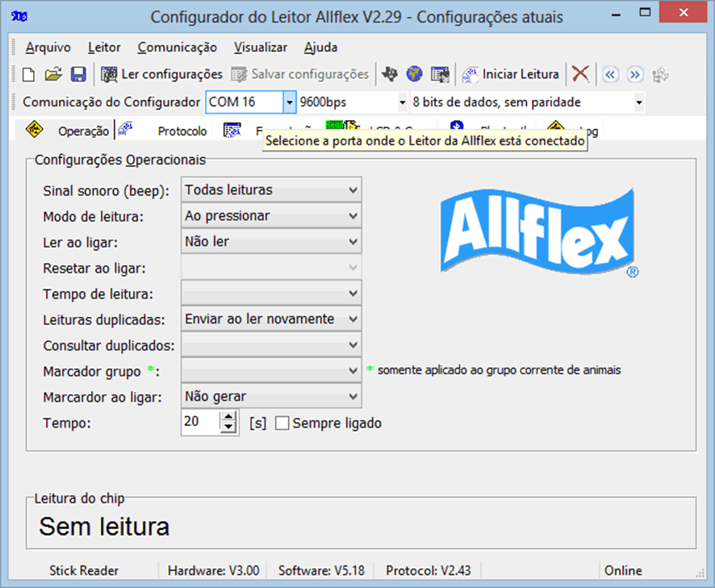The height and width of the screenshot is (588, 715).
Task: Open the Marcardor ao ligar dropdown
Action: (x=271, y=397)
